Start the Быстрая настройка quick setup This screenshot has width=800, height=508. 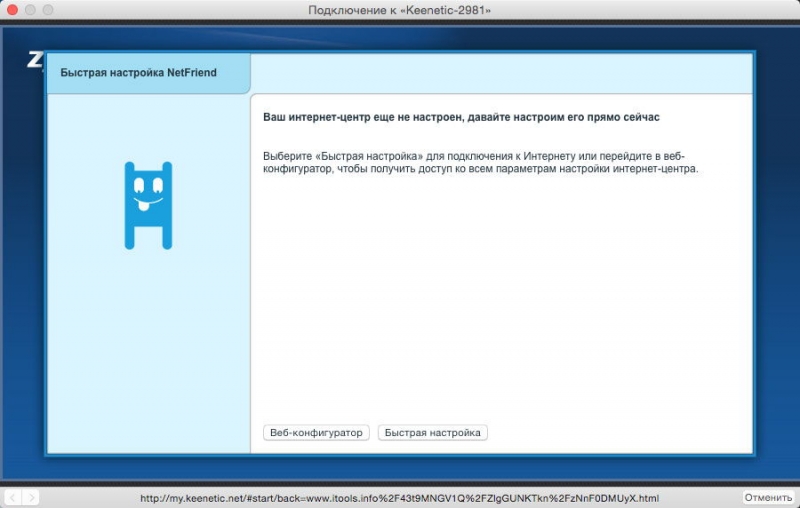tap(433, 433)
